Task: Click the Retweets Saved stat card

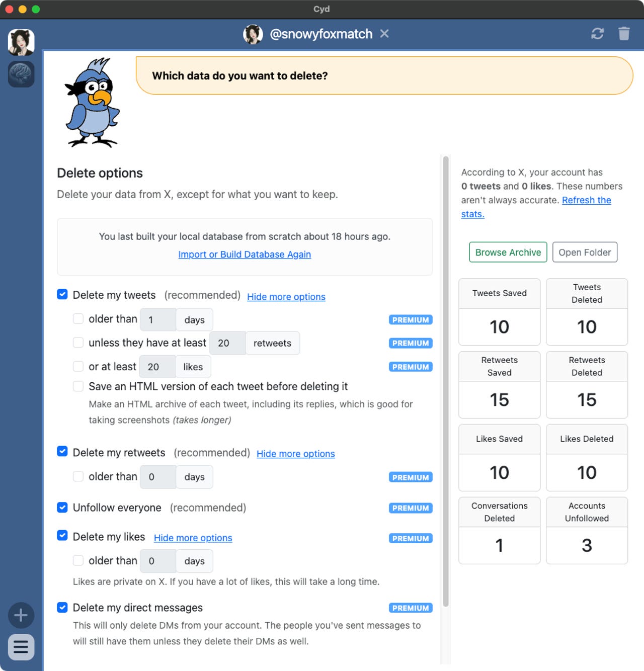Action: point(500,385)
